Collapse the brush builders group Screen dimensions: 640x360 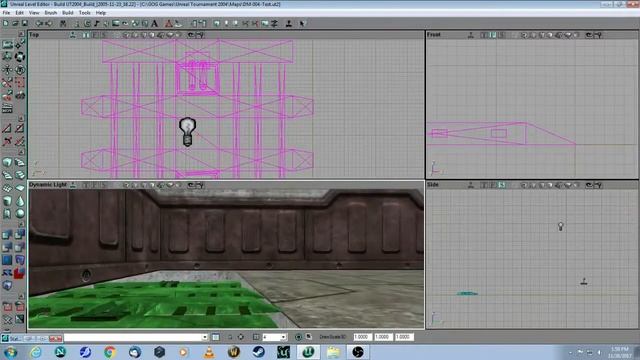[x=21, y=152]
